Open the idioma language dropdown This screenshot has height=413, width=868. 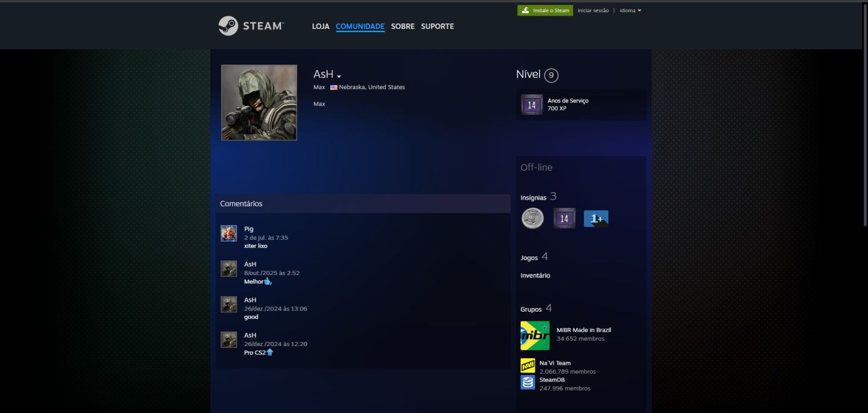click(x=631, y=10)
